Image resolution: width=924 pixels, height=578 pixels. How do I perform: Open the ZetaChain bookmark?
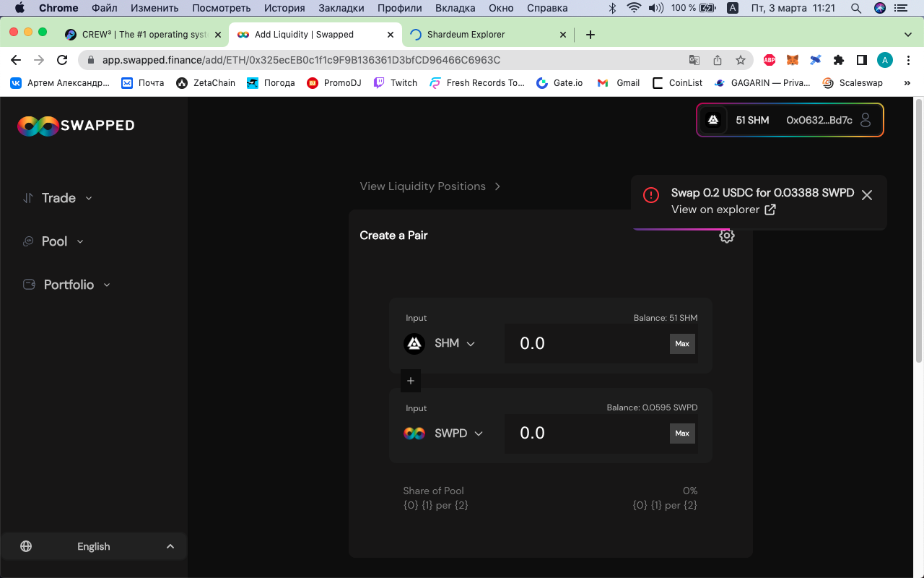(206, 83)
